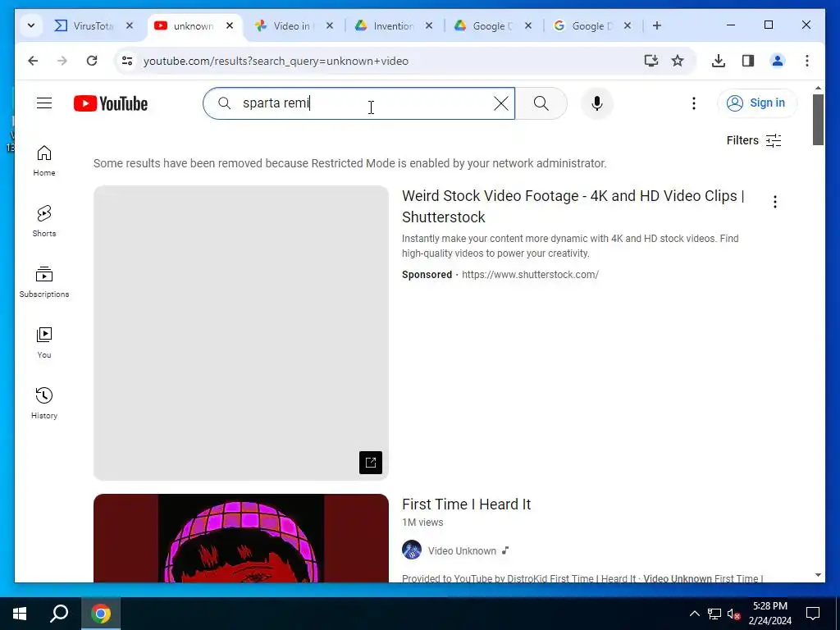Screen dimensions: 840x630
Task: Submit search with the magnifier button
Action: tap(541, 103)
